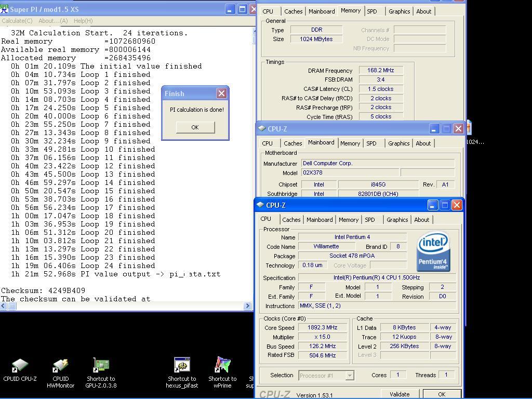Confirm OK in the Finish dialog

(x=195, y=127)
